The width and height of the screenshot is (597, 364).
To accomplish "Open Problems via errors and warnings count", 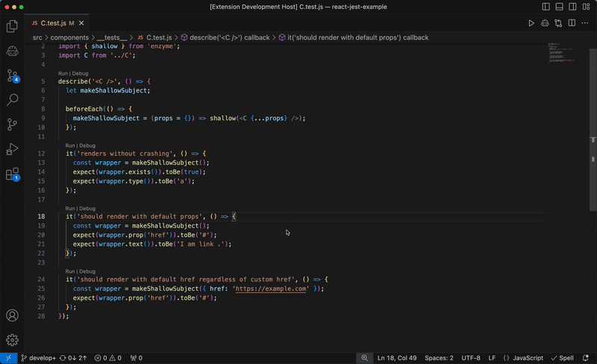I will pyautogui.click(x=107, y=358).
